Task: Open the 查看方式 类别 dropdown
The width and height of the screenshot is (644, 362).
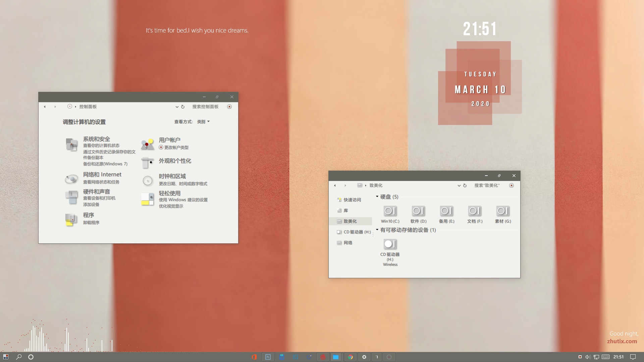Action: tap(203, 122)
